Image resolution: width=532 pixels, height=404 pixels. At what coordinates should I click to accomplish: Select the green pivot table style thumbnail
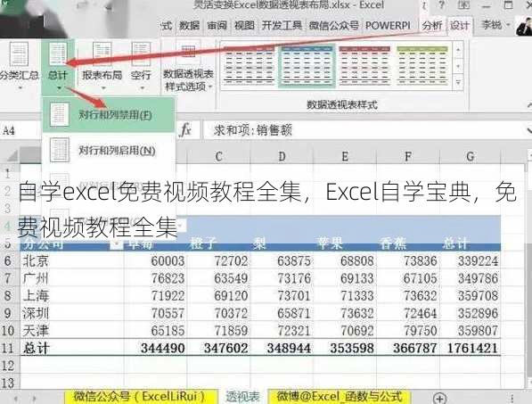[422, 66]
